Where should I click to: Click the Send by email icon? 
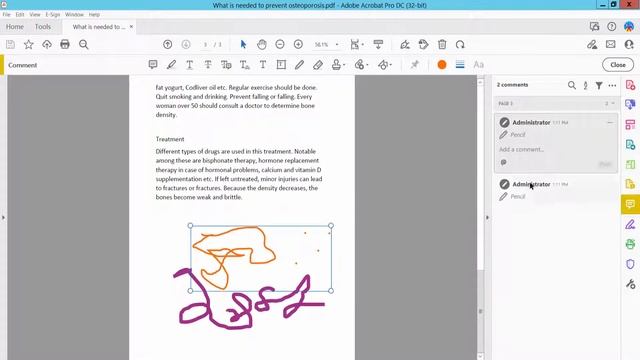click(611, 44)
